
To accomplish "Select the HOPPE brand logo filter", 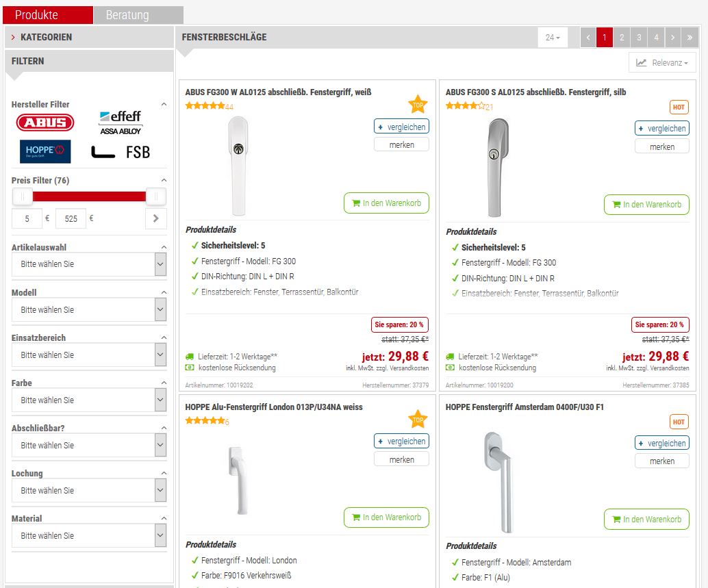I will pos(45,151).
